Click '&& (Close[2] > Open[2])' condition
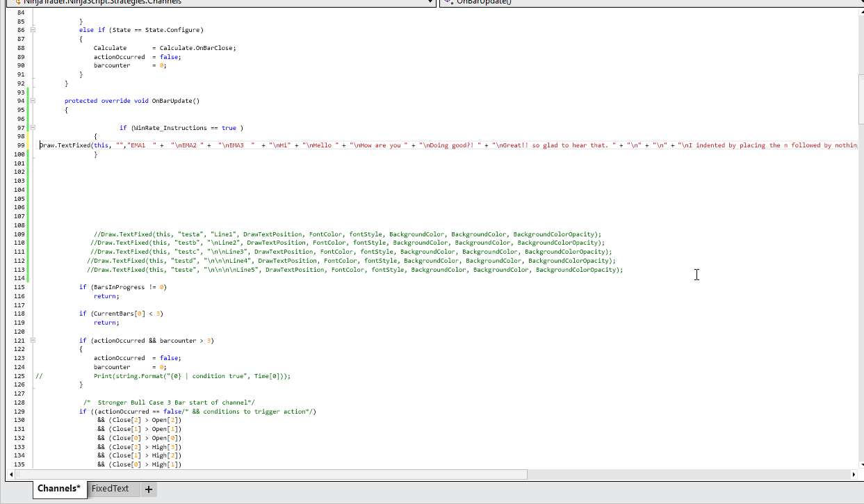Viewport: 864px width, 504px height. point(139,420)
